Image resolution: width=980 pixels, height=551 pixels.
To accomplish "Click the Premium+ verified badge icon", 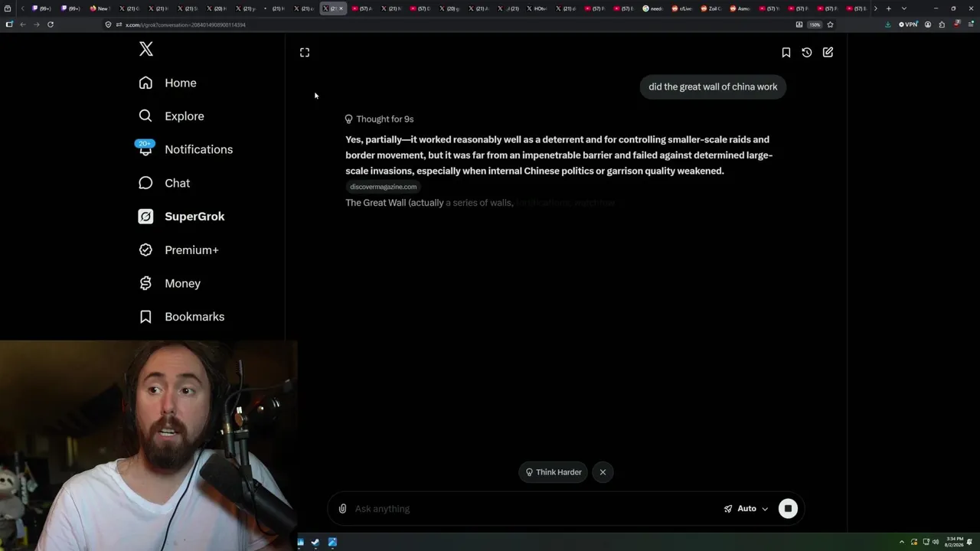I will pyautogui.click(x=145, y=249).
